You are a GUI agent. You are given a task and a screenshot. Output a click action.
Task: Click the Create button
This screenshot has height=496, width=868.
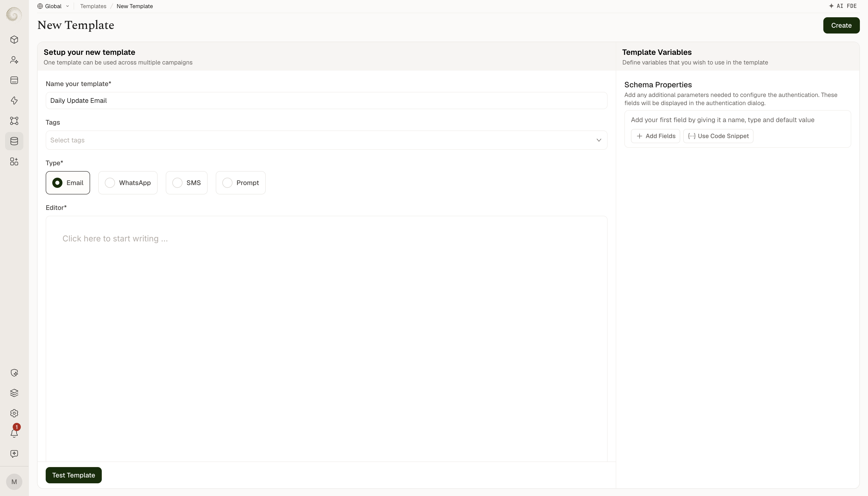[x=841, y=25]
